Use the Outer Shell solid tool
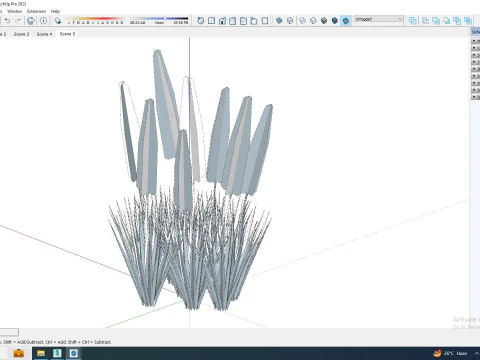This screenshot has width=480, height=360. 413,21
